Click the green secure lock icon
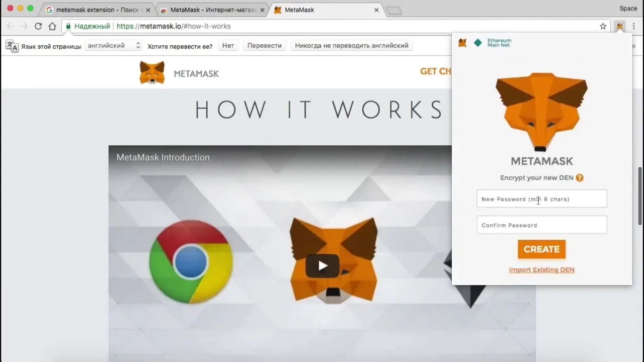Image resolution: width=644 pixels, height=362 pixels. coord(68,26)
